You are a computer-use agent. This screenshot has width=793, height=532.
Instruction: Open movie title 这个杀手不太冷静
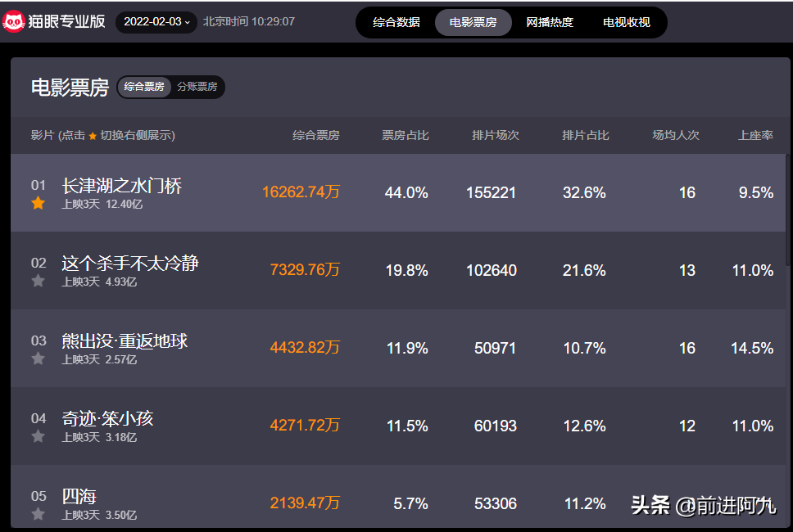[130, 263]
